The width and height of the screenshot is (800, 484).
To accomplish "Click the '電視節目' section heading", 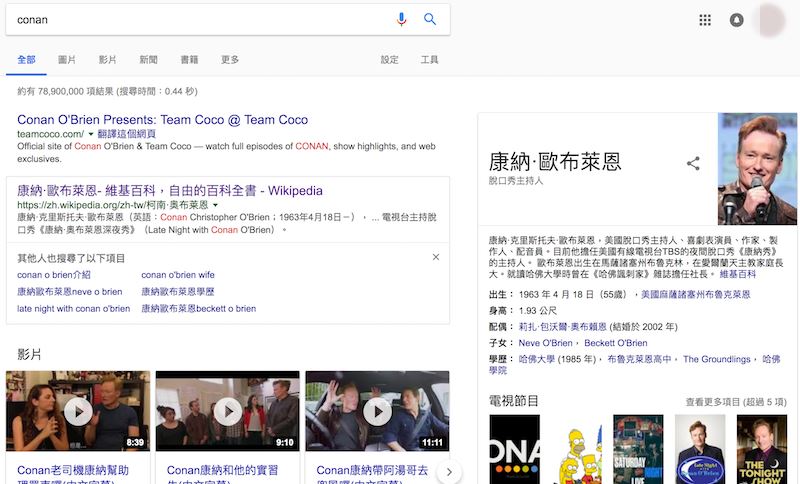I will pyautogui.click(x=514, y=401).
